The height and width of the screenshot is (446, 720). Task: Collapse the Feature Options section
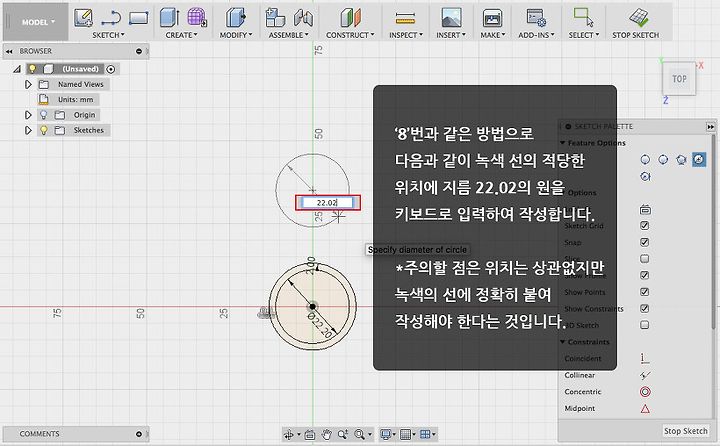coord(562,143)
